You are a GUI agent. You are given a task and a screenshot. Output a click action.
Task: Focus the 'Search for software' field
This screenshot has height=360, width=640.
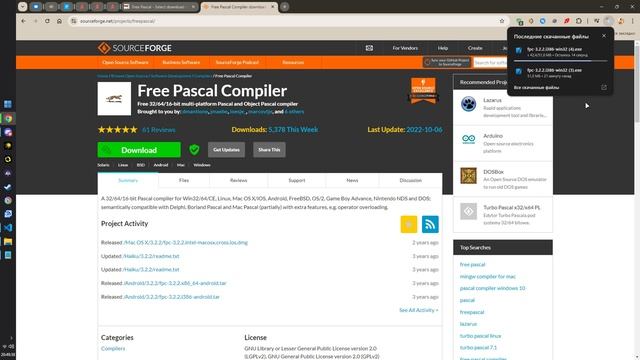(x=490, y=62)
